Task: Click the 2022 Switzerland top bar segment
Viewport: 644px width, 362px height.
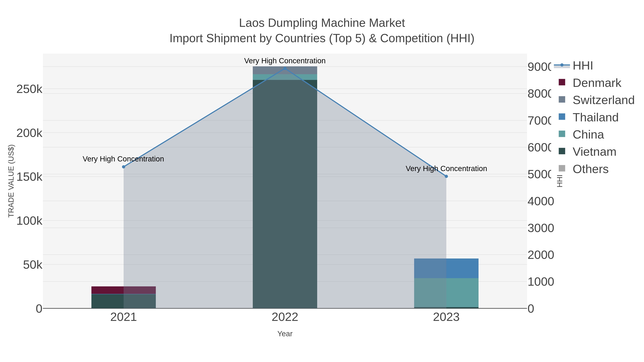Action: click(285, 70)
